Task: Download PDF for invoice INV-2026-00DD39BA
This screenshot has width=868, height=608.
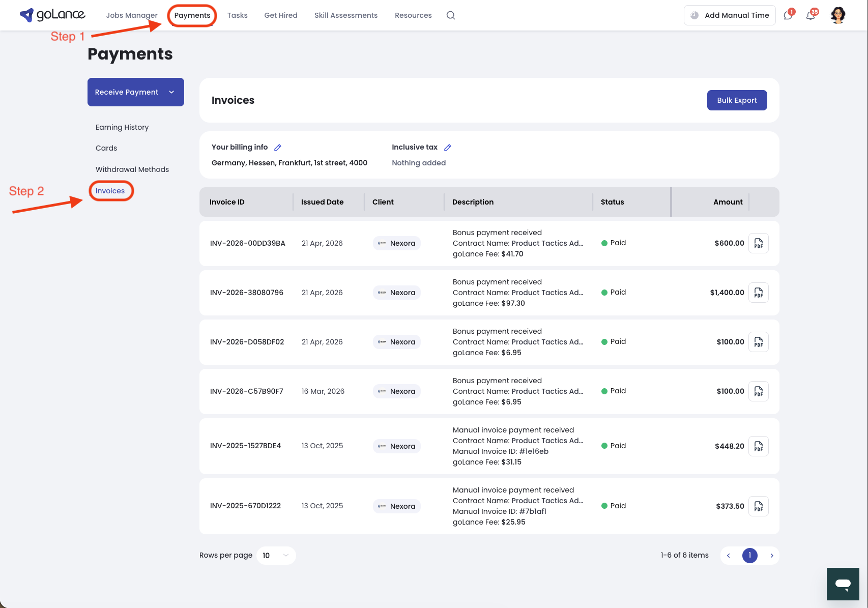Action: (759, 243)
